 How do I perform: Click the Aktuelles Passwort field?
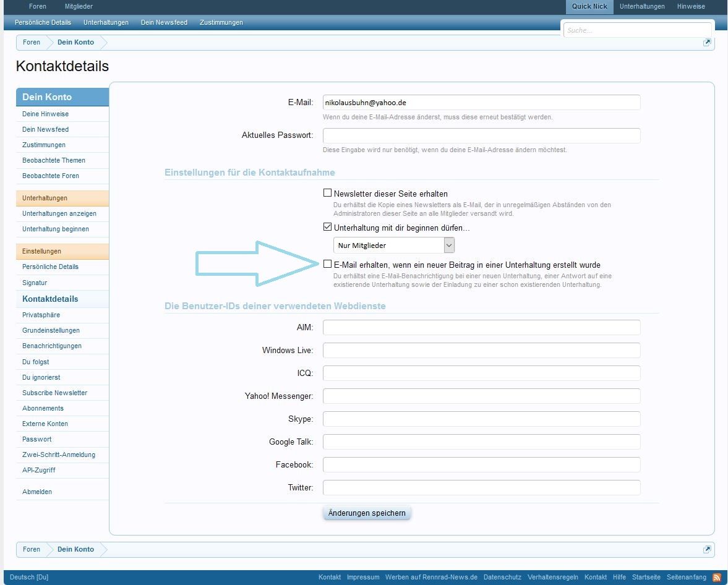pyautogui.click(x=481, y=135)
